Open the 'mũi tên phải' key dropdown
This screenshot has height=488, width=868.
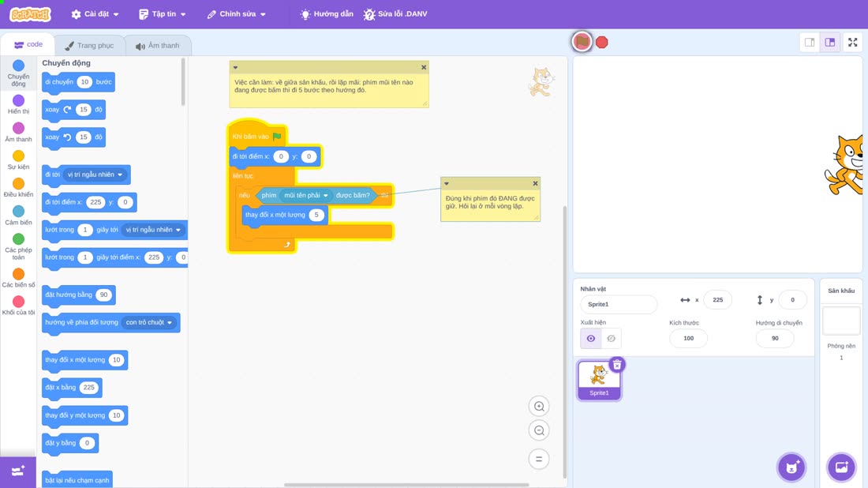(x=306, y=196)
